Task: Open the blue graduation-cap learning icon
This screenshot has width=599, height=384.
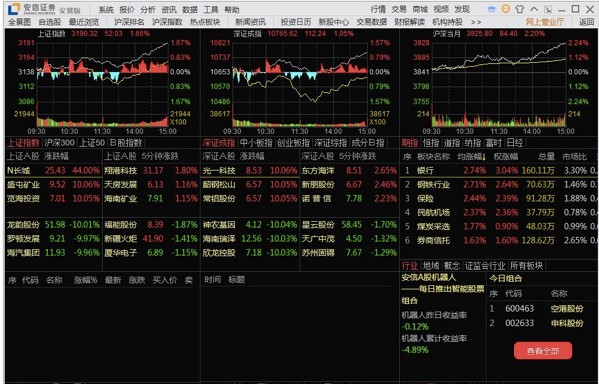Action: 492,9
